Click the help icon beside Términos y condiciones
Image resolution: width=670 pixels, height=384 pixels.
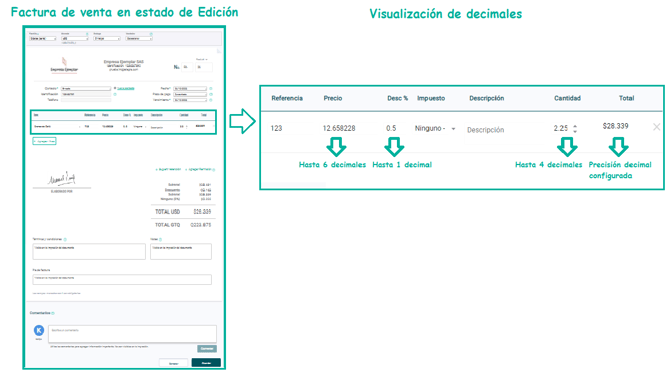65,239
